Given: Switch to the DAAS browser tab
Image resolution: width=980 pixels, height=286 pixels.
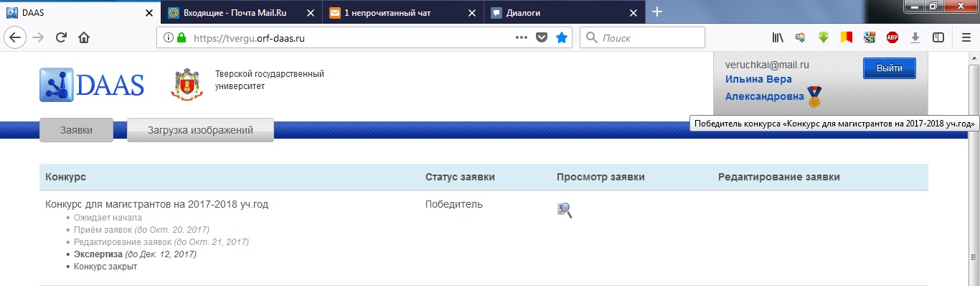Looking at the screenshot, I should tap(80, 12).
